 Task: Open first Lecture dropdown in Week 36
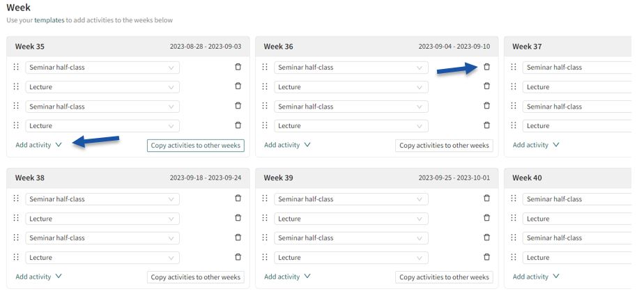[351, 87]
